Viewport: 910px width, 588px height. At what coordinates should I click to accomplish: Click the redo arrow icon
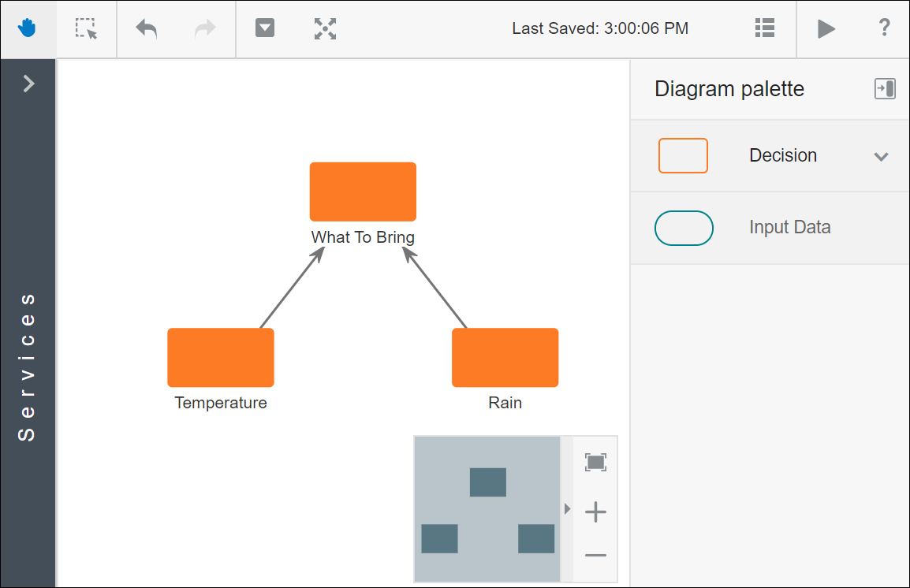[x=205, y=29]
